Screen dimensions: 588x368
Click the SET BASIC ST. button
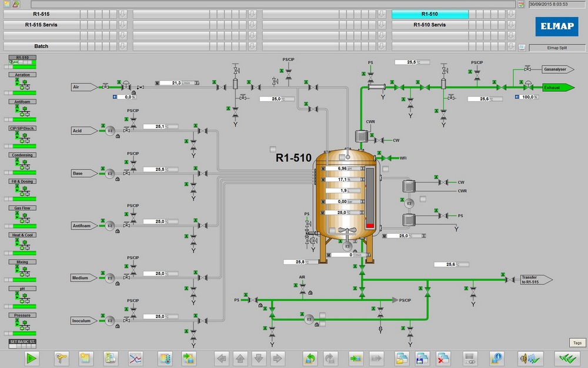22,342
